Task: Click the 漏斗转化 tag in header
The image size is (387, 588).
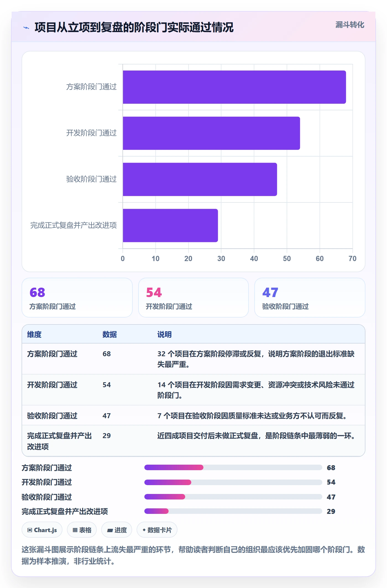Action: (x=350, y=25)
